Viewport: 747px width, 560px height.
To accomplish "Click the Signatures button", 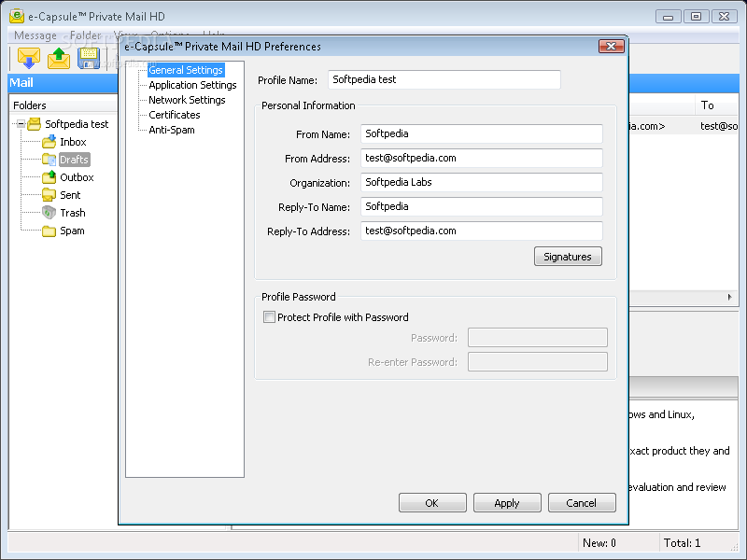I will click(568, 257).
